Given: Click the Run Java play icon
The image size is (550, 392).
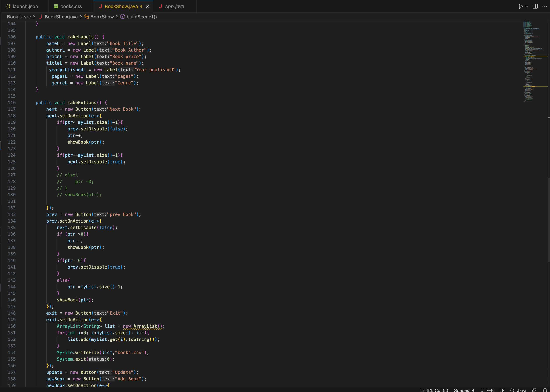Looking at the screenshot, I should (520, 7).
